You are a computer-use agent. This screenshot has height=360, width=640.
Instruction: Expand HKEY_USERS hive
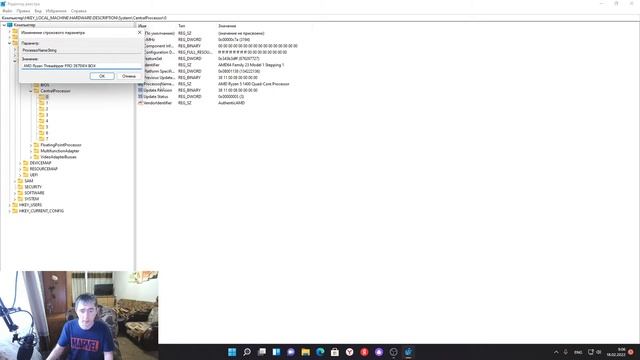pyautogui.click(x=10, y=205)
